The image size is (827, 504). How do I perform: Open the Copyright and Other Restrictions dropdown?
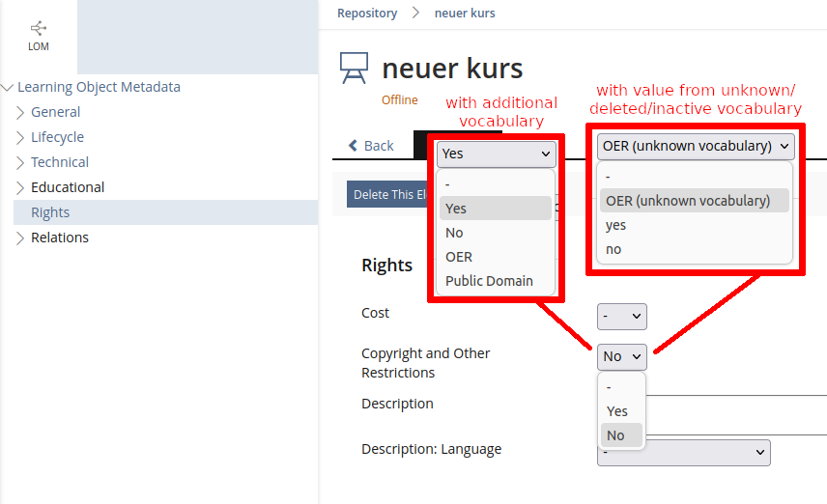(x=621, y=356)
